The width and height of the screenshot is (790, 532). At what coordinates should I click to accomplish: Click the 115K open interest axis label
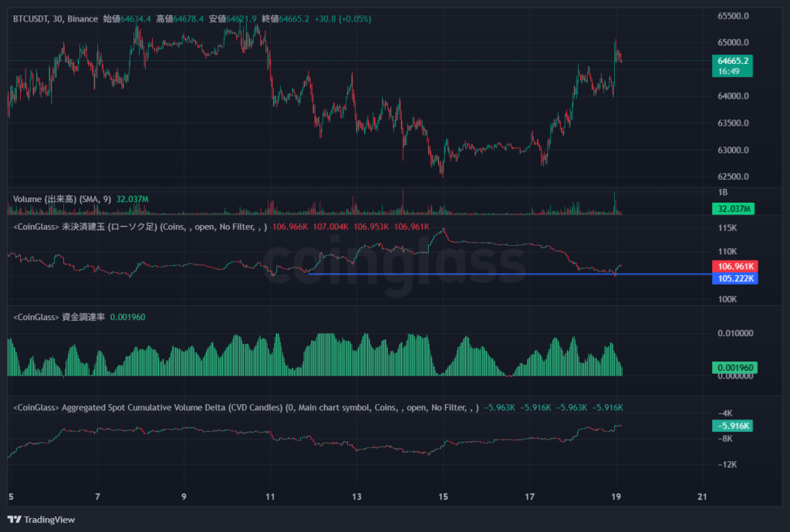click(728, 228)
